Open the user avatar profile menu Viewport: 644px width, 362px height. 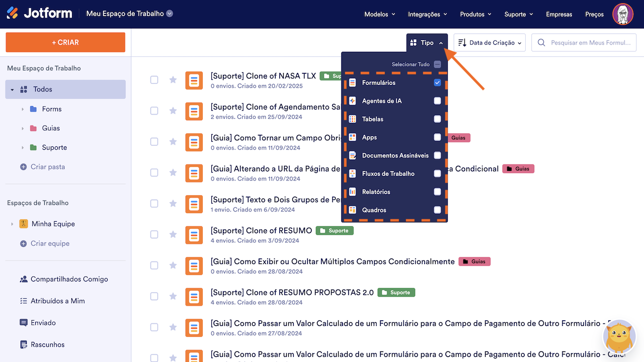point(623,14)
